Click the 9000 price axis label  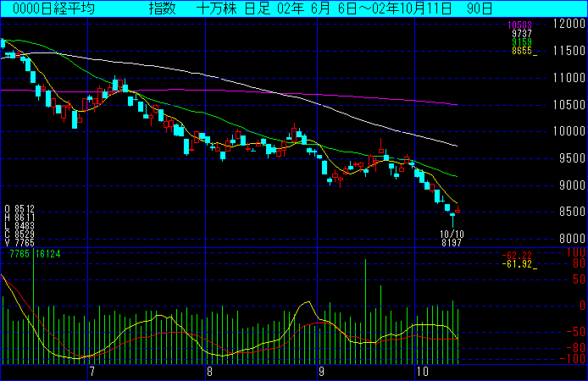(572, 185)
